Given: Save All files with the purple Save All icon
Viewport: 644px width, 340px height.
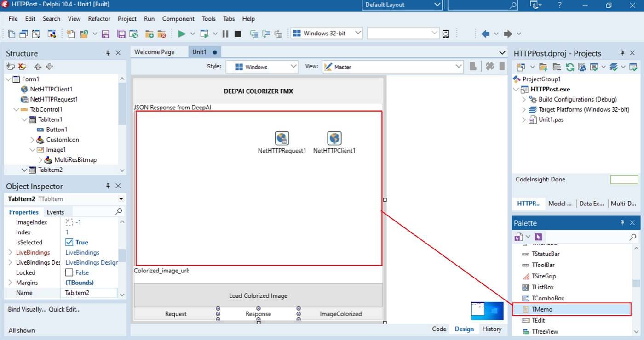Looking at the screenshot, I should (121, 33).
